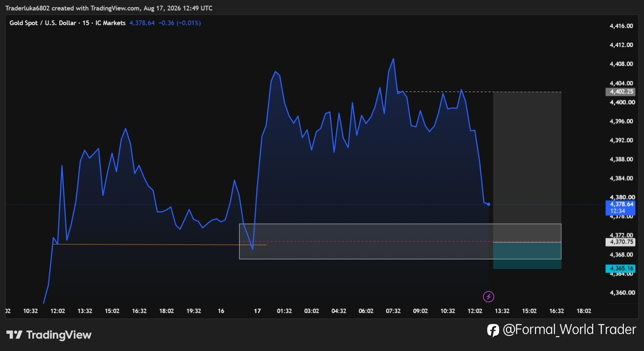Click the −0.36 (−0.01%) change value

(x=180, y=23)
